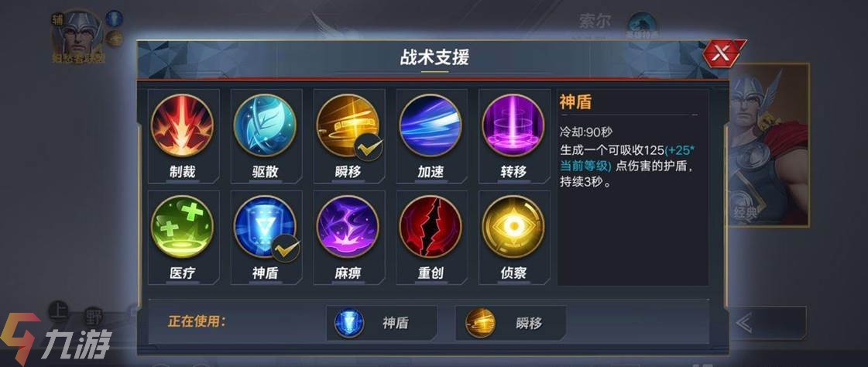Viewport: 868px width, 367px height.
Task: Toggle the checked 瞬移 skill
Action: click(x=348, y=125)
